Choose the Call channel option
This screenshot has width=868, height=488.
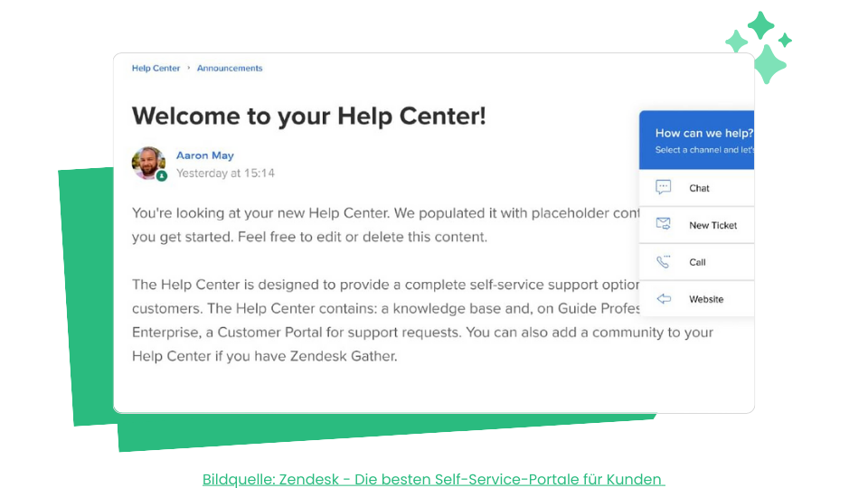(x=696, y=262)
